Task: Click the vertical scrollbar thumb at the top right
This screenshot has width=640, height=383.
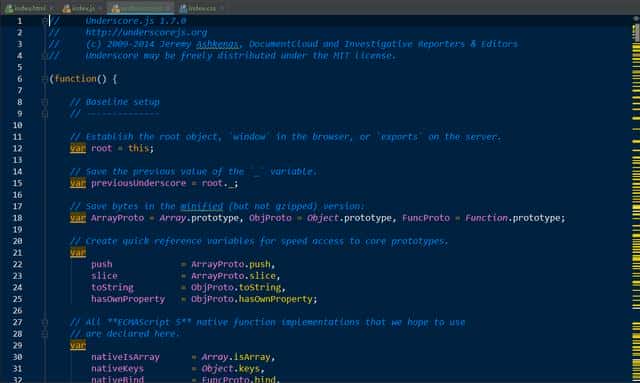Action: coord(636,33)
